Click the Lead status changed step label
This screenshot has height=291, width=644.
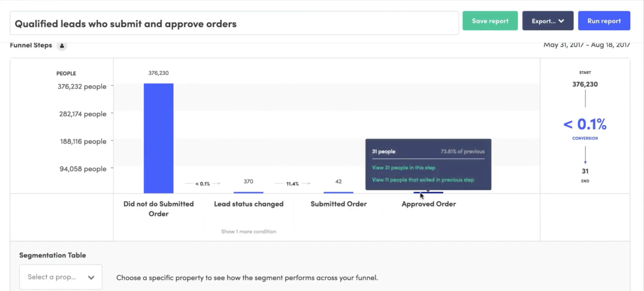pyautogui.click(x=248, y=204)
